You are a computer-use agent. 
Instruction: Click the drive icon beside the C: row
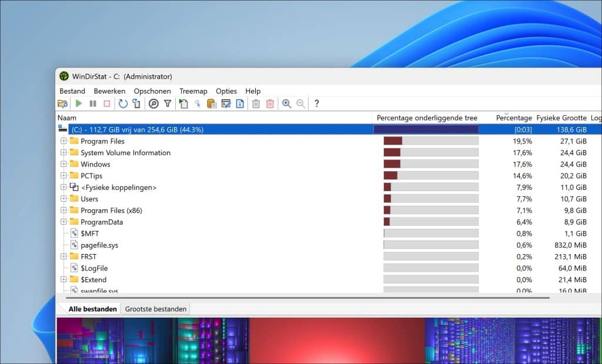point(62,128)
